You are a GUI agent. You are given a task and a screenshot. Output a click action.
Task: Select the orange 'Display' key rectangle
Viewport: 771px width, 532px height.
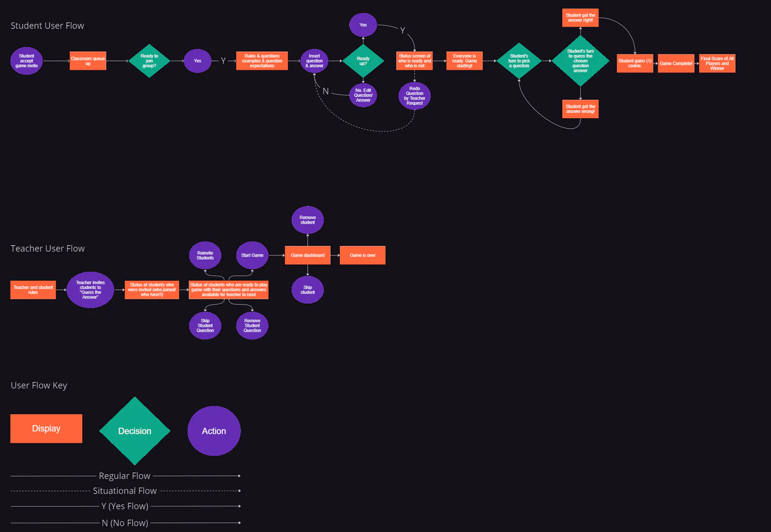(46, 428)
